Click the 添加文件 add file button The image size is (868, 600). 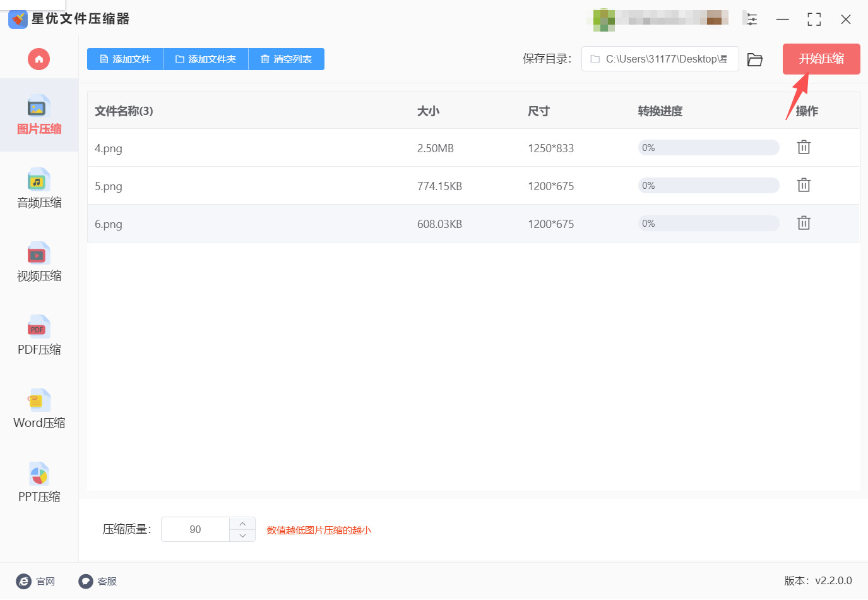[125, 59]
